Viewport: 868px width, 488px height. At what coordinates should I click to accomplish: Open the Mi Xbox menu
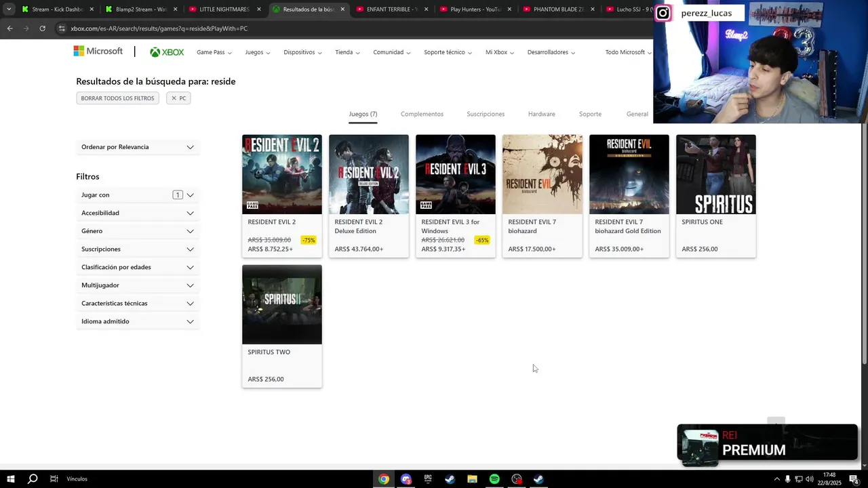click(500, 52)
